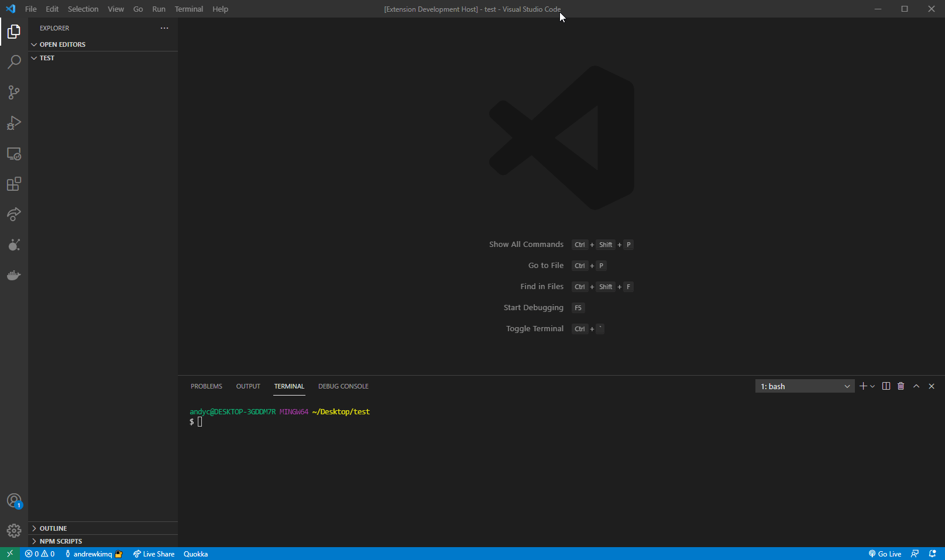The height and width of the screenshot is (560, 945).
Task: Expand the Outline section
Action: [103, 528]
